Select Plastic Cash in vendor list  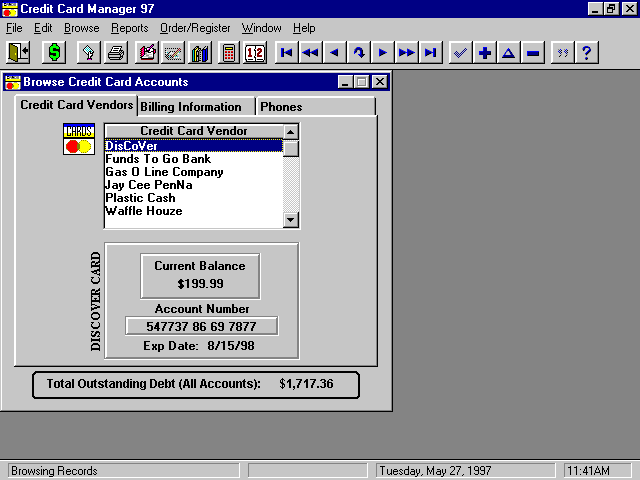140,198
